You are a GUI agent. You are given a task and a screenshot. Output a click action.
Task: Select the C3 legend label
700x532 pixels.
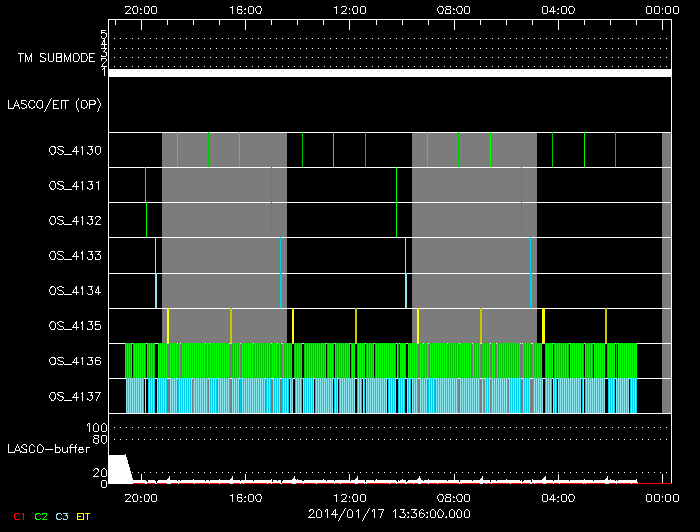coord(62,515)
